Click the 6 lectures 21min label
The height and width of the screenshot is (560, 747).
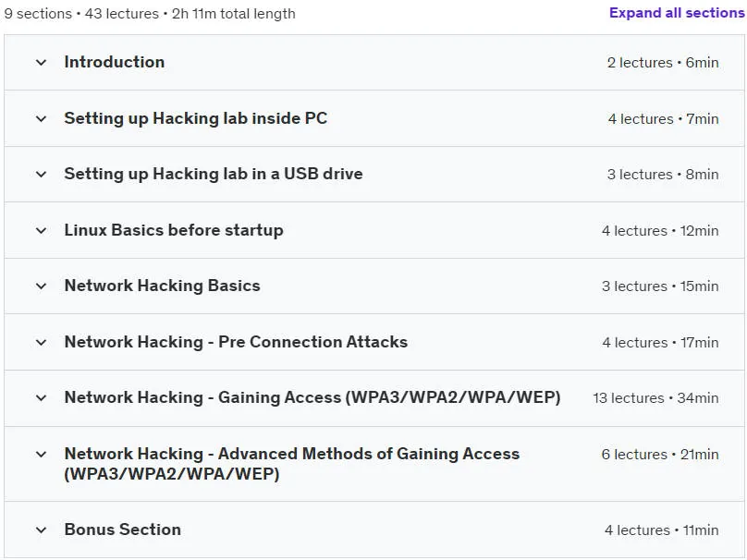[x=660, y=455]
